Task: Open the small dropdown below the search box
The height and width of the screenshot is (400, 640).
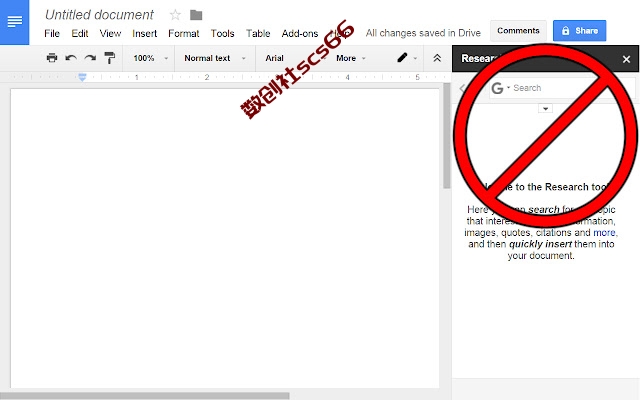Action: [545, 109]
